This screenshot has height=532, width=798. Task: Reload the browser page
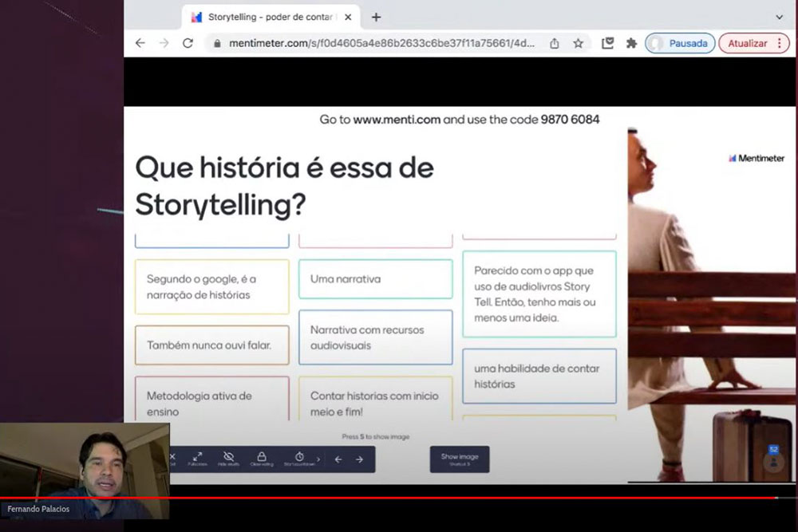[188, 43]
